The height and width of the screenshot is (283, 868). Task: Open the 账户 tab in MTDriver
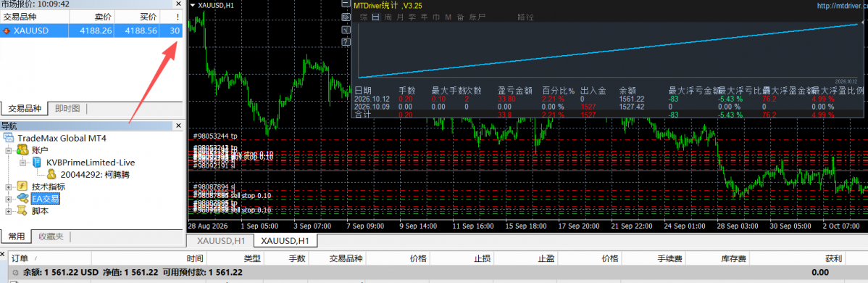tap(477, 17)
